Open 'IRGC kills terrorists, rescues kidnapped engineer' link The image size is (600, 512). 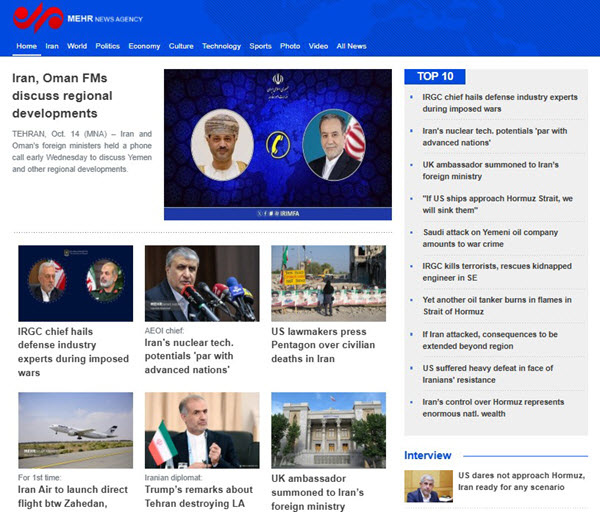click(497, 272)
